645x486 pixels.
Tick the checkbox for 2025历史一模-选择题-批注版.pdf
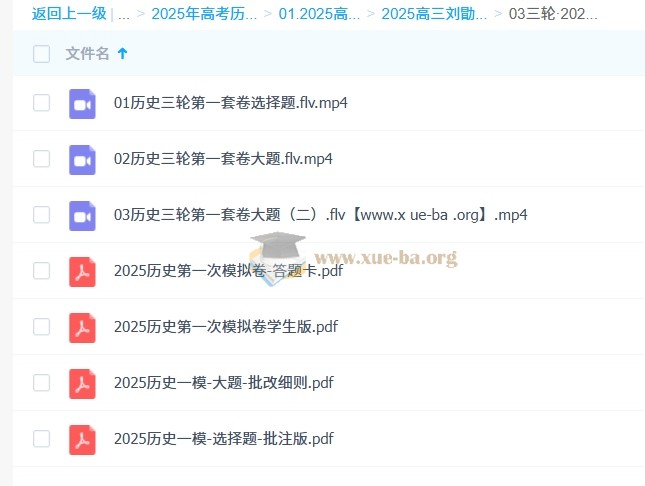point(41,439)
